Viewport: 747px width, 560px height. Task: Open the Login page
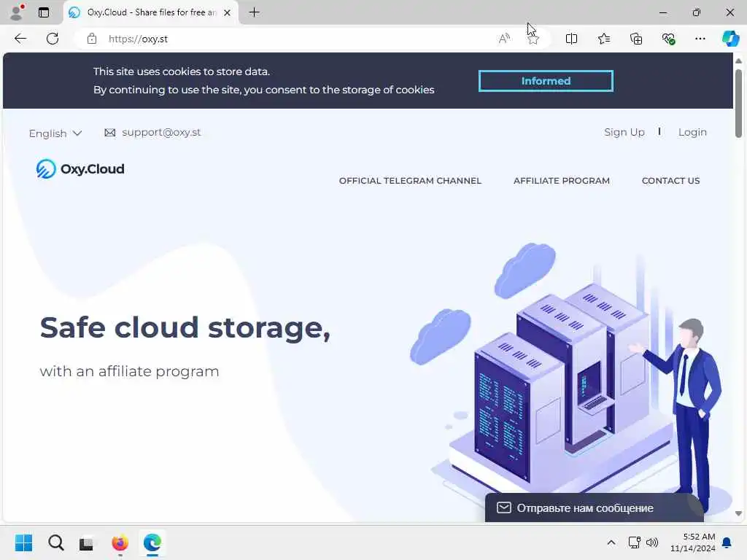(x=692, y=132)
